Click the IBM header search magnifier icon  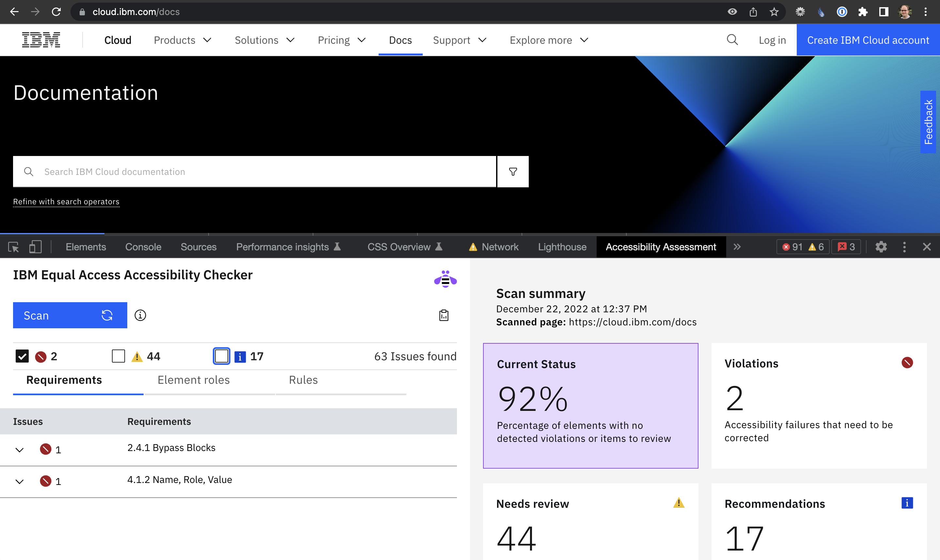[732, 39]
